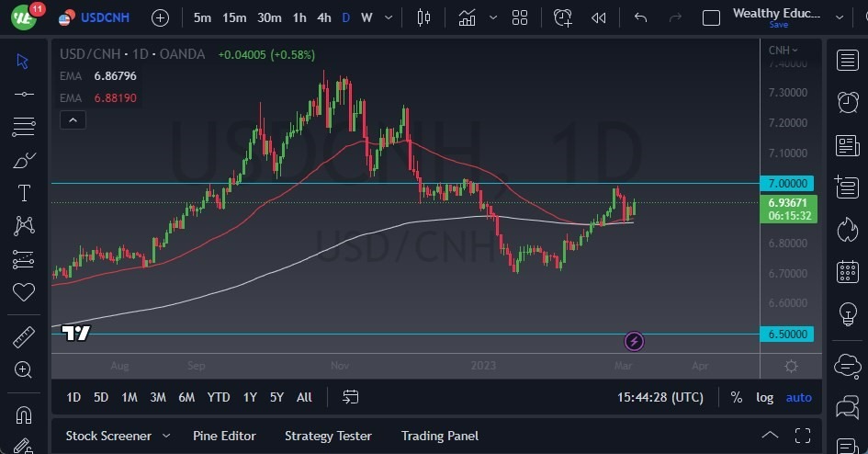Image resolution: width=868 pixels, height=454 pixels.
Task: Activate the zoom in tool
Action: pos(23,369)
